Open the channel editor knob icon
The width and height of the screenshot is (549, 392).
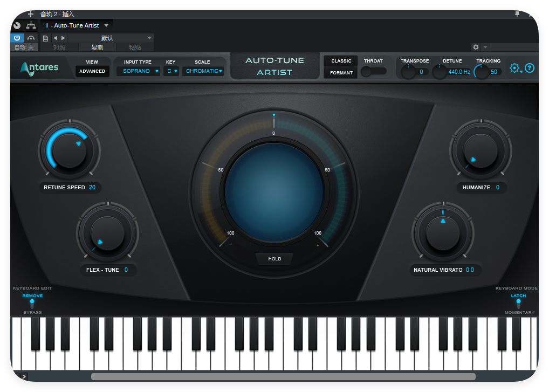click(17, 25)
